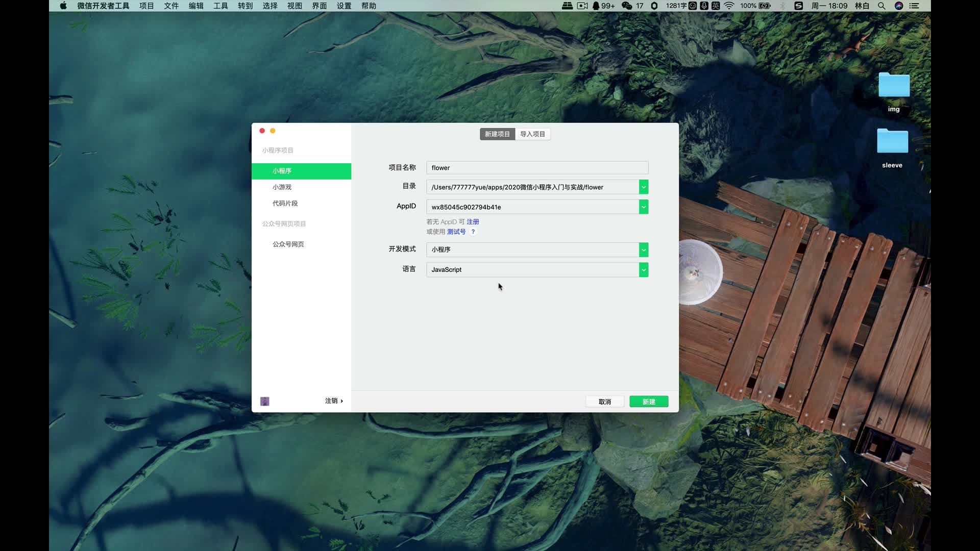This screenshot has height=551, width=980.
Task: Open the 文件 menu
Action: click(171, 6)
